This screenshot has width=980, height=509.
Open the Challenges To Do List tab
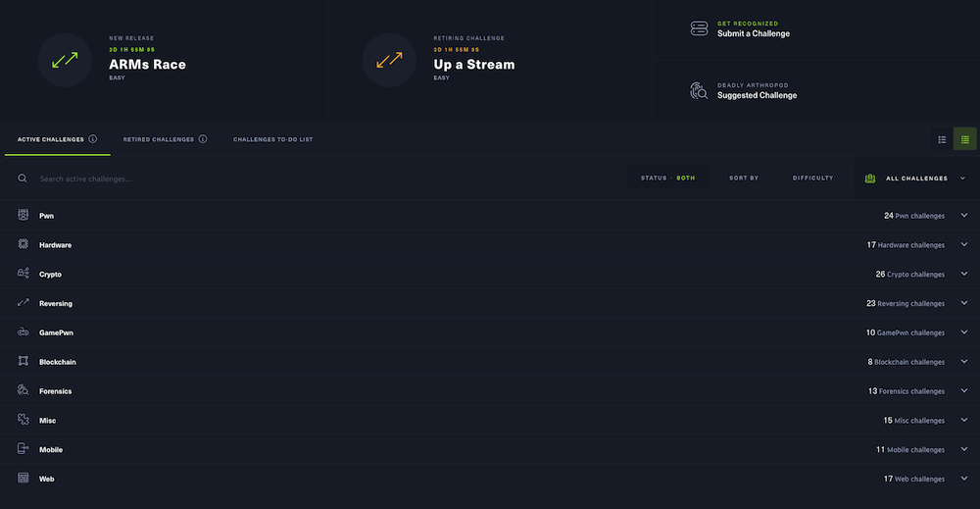point(272,139)
